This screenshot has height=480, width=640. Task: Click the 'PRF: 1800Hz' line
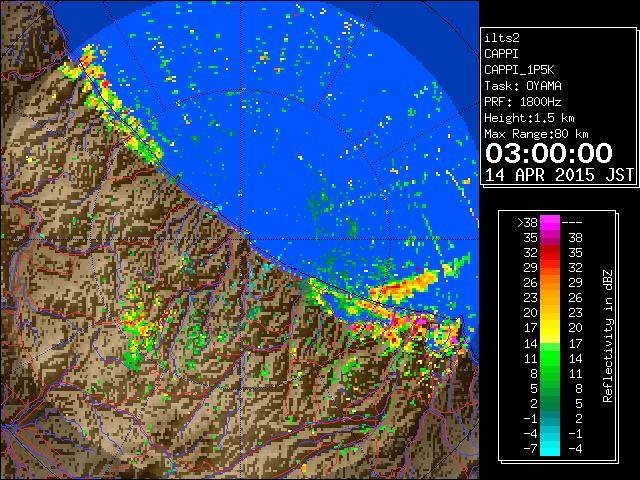(523, 102)
